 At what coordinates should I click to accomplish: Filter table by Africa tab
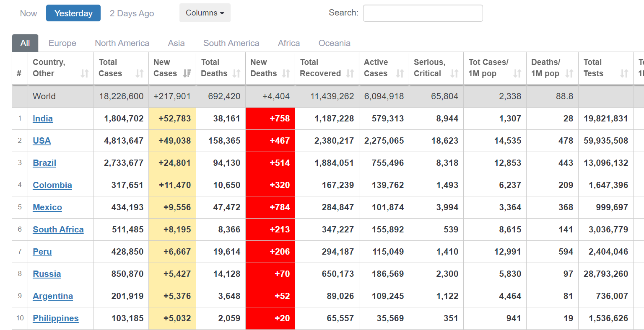point(289,43)
